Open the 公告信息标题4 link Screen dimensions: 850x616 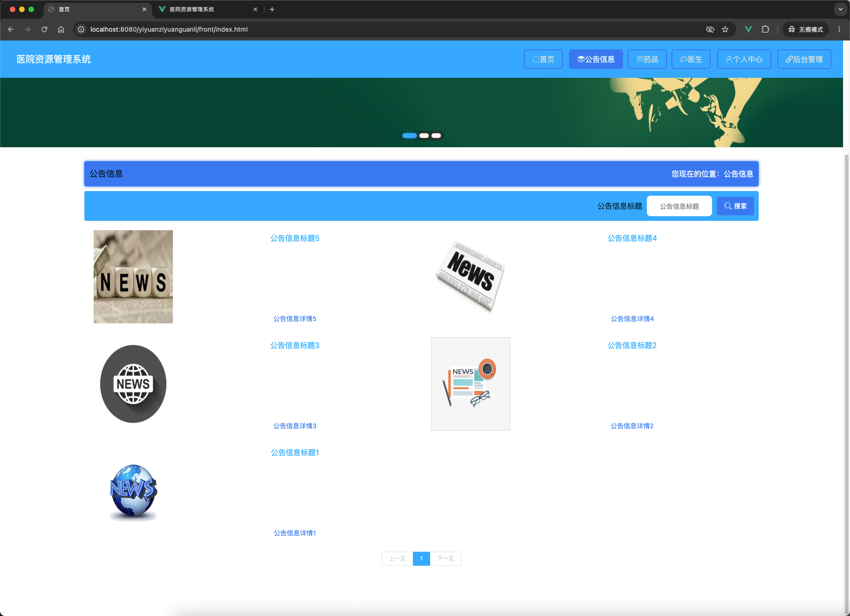632,238
